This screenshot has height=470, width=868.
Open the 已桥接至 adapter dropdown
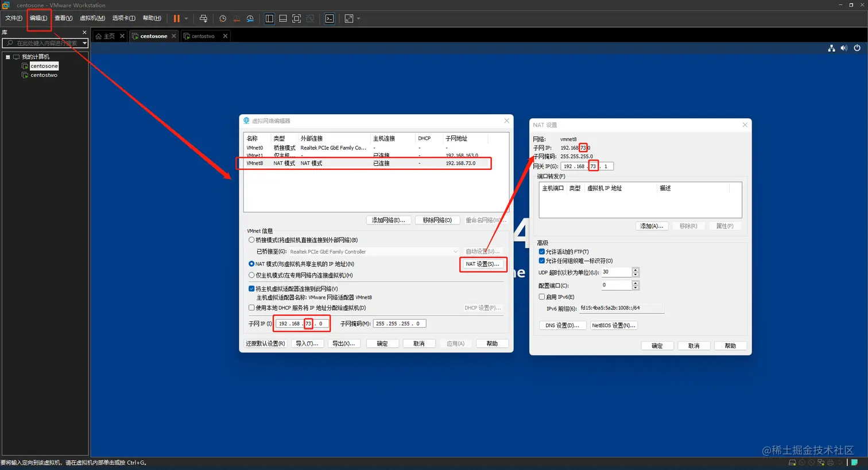455,251
